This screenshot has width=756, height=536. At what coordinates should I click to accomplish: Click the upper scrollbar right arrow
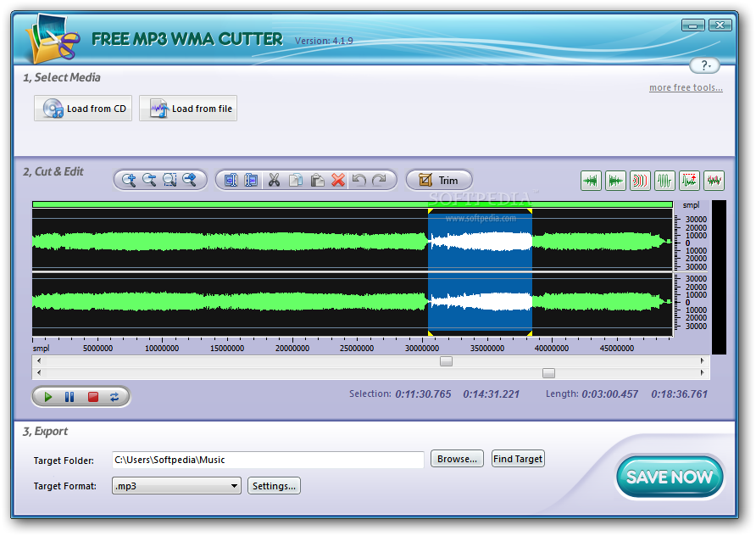click(702, 361)
